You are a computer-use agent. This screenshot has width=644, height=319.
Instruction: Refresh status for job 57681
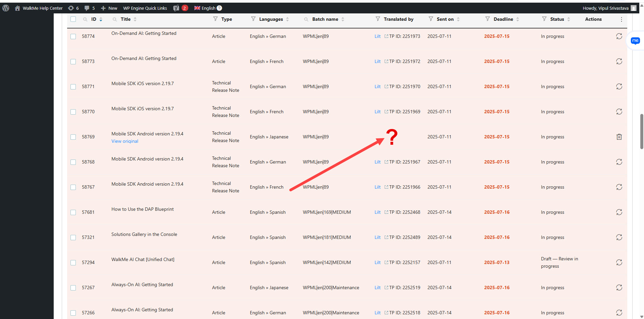click(x=619, y=212)
